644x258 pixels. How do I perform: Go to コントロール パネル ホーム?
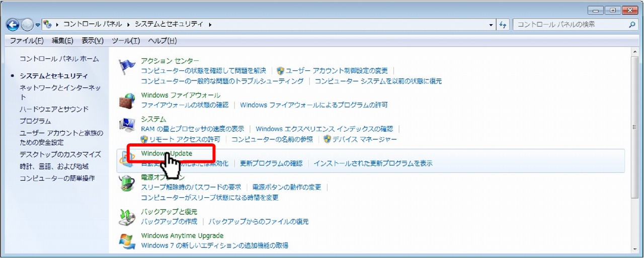click(59, 59)
